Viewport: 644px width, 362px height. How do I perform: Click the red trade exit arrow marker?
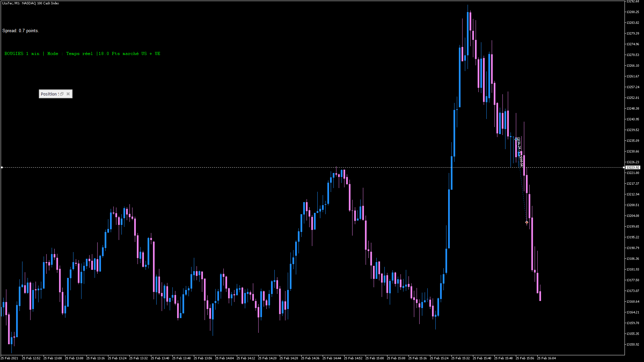click(x=527, y=222)
